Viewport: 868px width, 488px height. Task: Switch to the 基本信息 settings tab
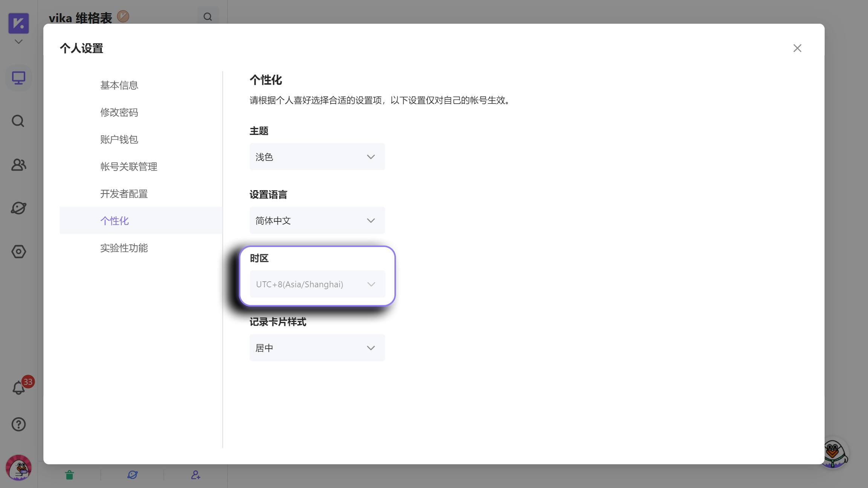(119, 85)
